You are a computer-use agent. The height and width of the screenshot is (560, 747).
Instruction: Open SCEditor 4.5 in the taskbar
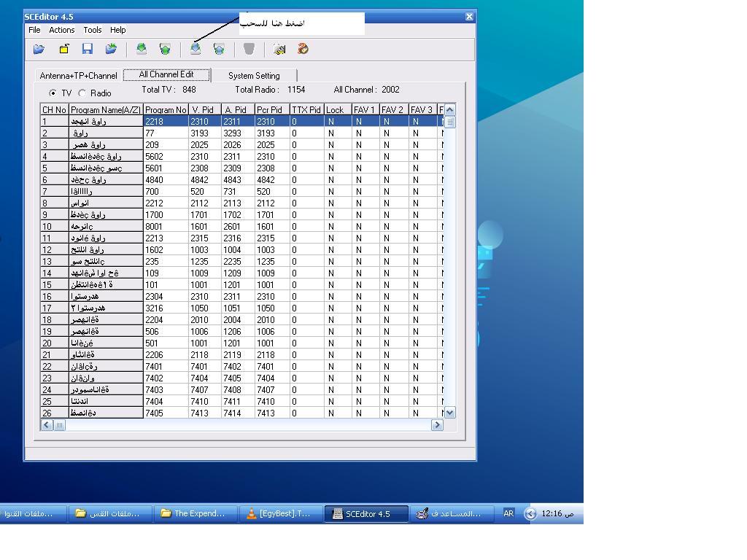[x=366, y=514]
